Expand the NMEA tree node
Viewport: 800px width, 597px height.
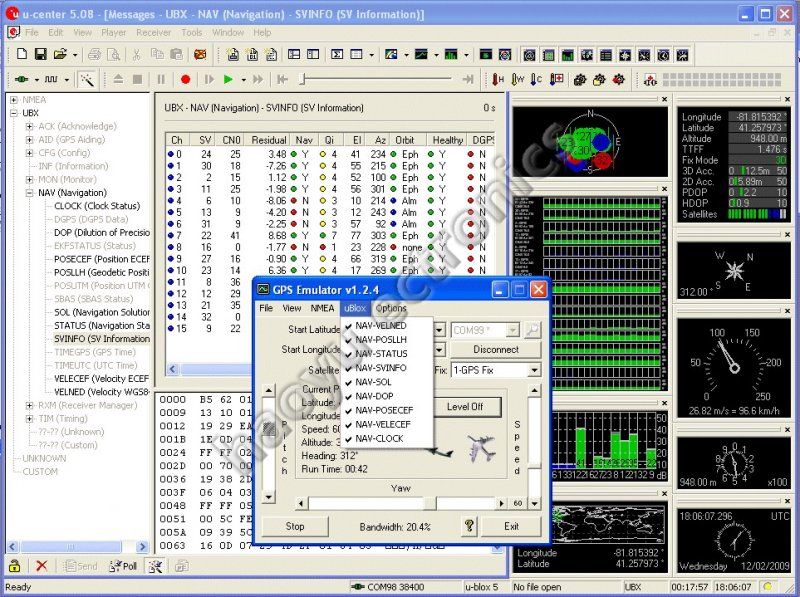click(x=14, y=100)
